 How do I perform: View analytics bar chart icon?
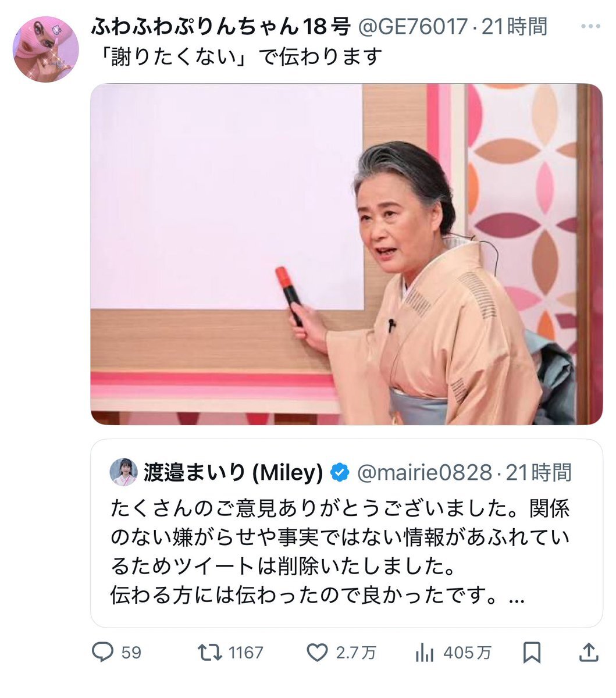coord(425,653)
